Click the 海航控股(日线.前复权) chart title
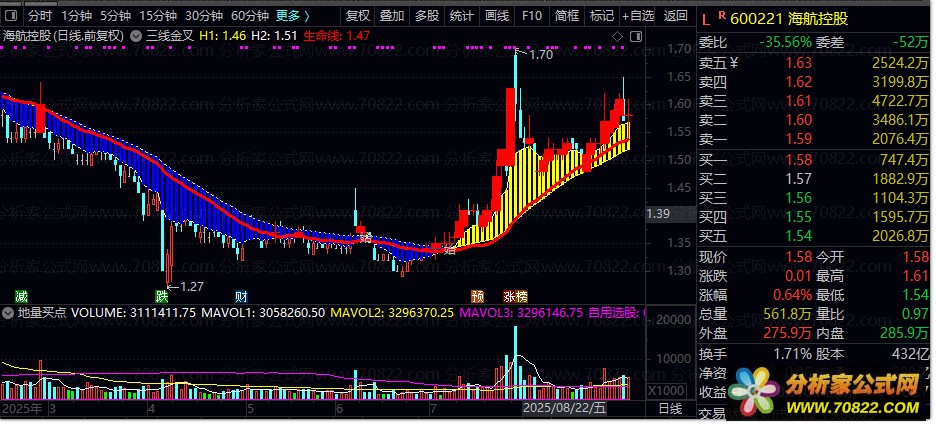The image size is (936, 424). [64, 36]
